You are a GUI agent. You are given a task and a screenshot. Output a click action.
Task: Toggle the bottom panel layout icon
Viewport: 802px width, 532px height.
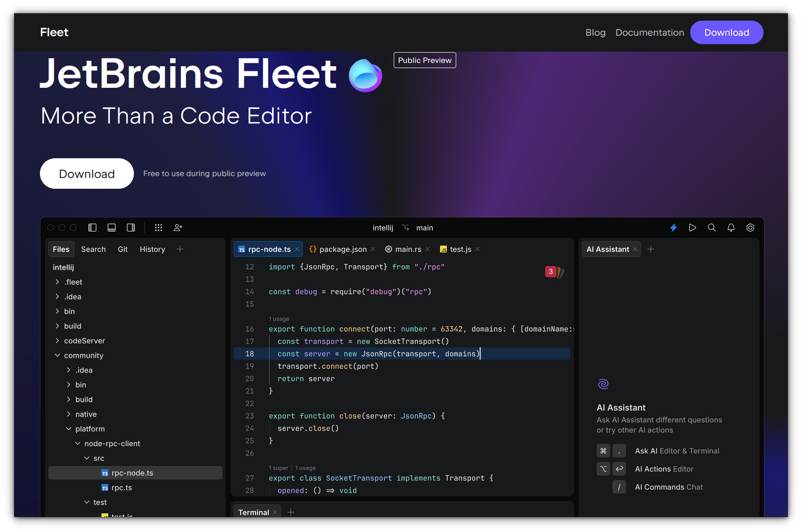[x=112, y=228]
